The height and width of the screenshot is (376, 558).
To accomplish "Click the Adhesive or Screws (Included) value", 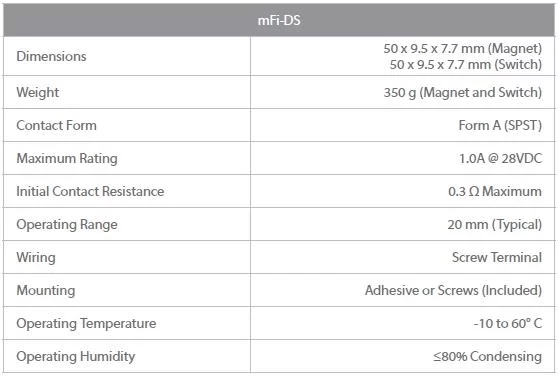I will (453, 291).
